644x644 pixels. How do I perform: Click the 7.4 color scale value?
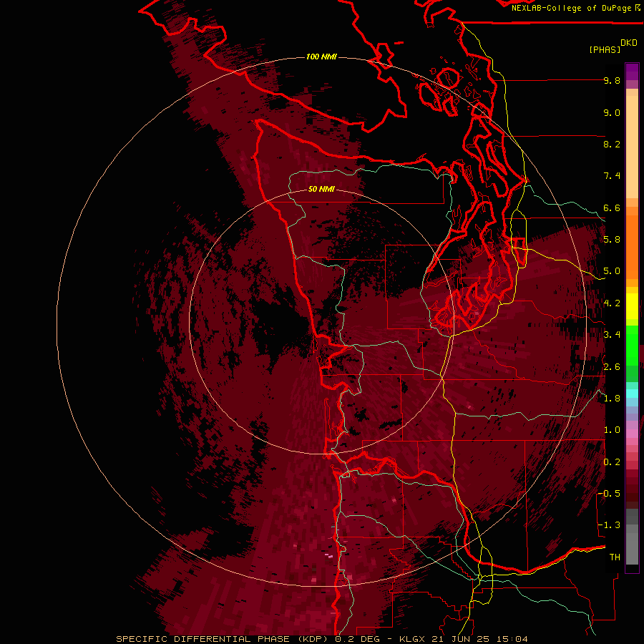(x=612, y=176)
